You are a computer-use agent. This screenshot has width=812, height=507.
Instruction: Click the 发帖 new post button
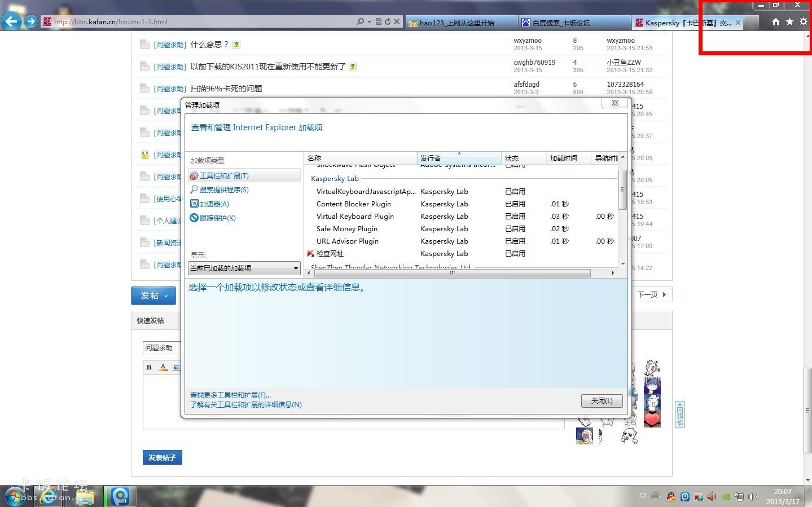pyautogui.click(x=153, y=296)
